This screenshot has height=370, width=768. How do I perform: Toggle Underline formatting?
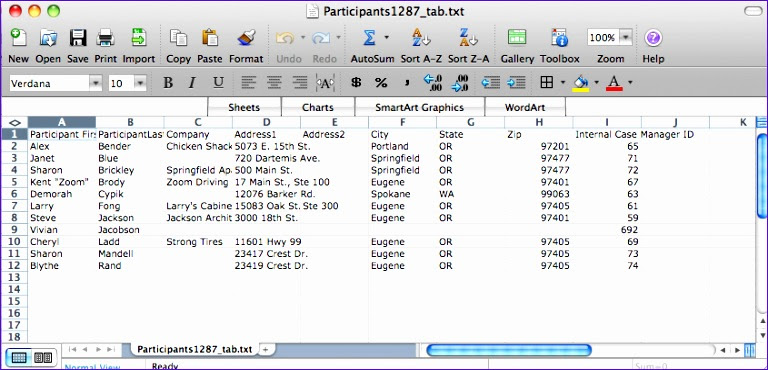pos(218,83)
